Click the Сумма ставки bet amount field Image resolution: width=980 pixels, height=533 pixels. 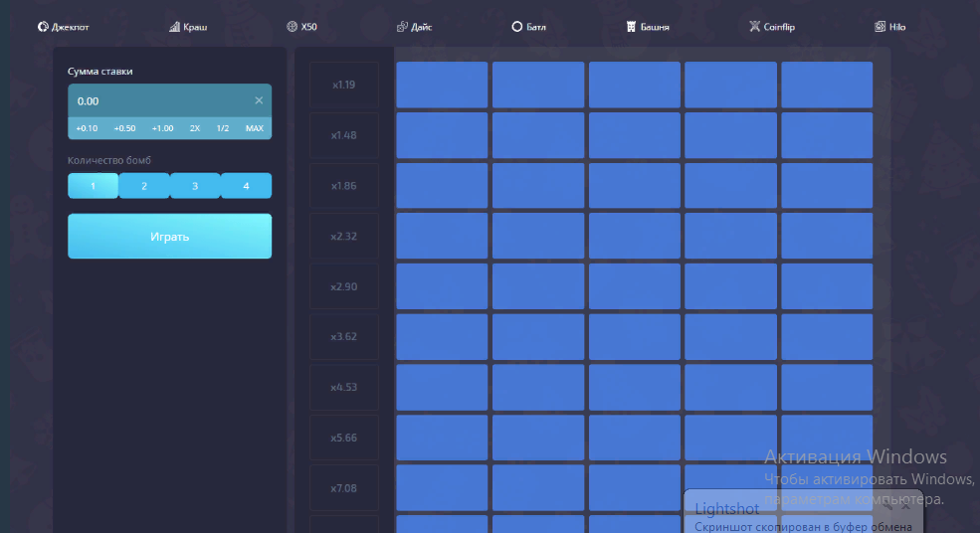[159, 100]
